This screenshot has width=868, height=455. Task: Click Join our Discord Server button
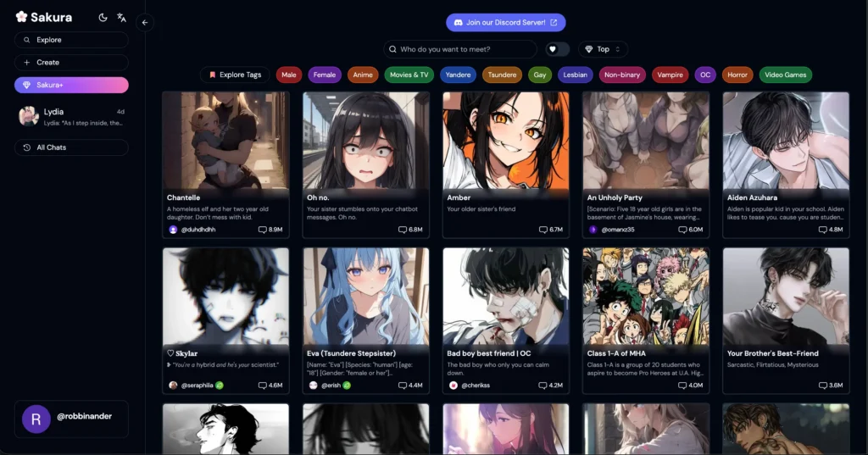click(x=506, y=23)
